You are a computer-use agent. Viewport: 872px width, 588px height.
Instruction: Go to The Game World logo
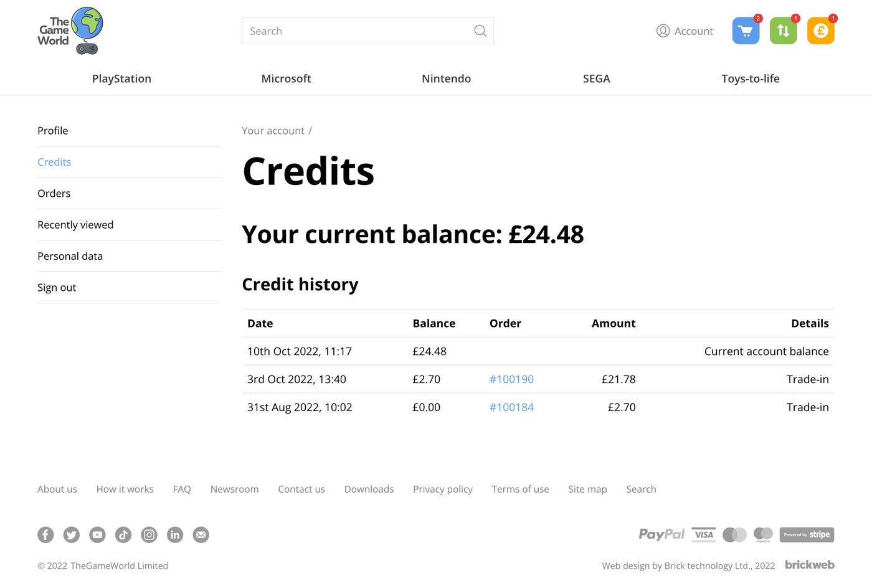tap(70, 31)
